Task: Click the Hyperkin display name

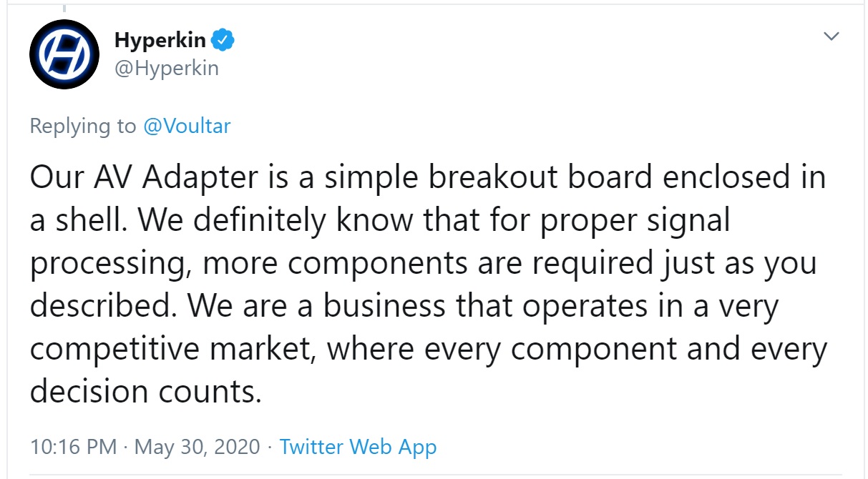Action: tap(162, 41)
